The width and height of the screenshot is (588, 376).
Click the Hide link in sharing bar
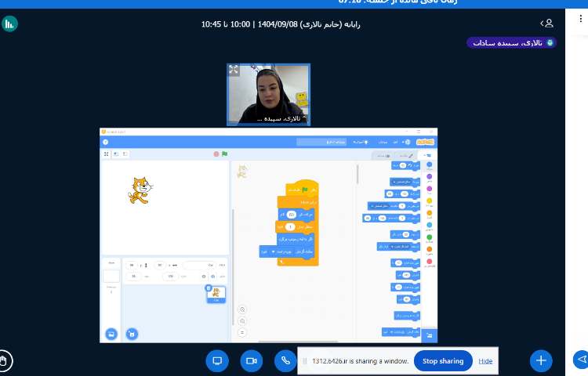[486, 361]
